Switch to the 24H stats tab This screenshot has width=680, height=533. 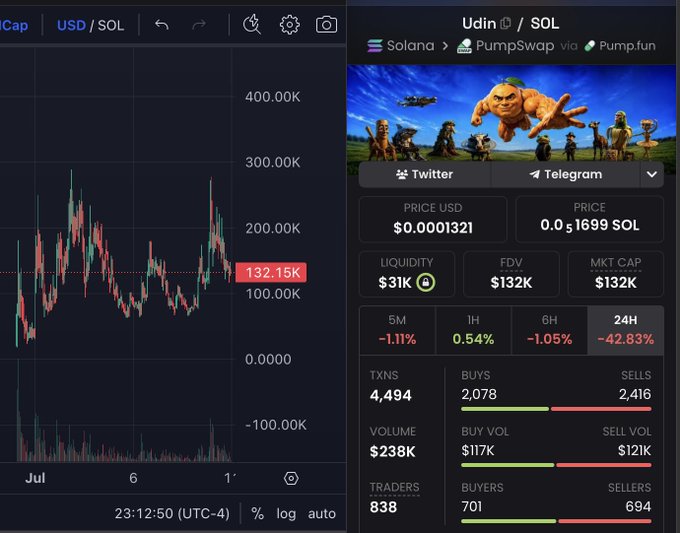tap(625, 330)
